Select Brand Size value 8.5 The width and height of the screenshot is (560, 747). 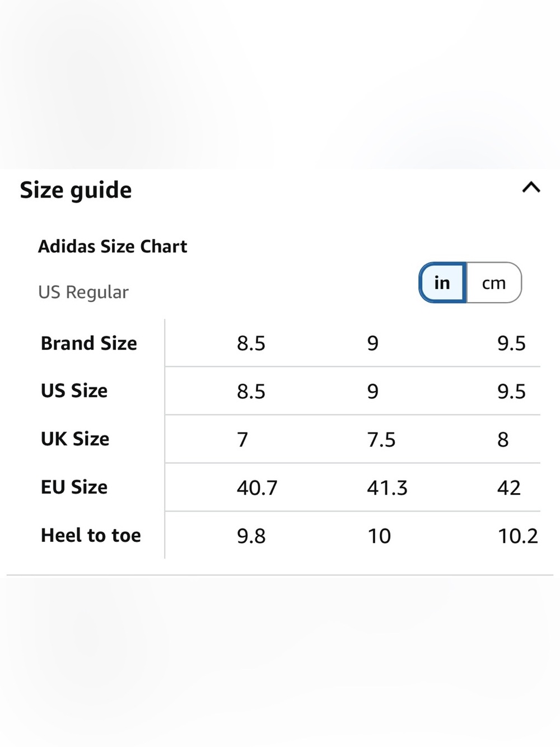251,344
